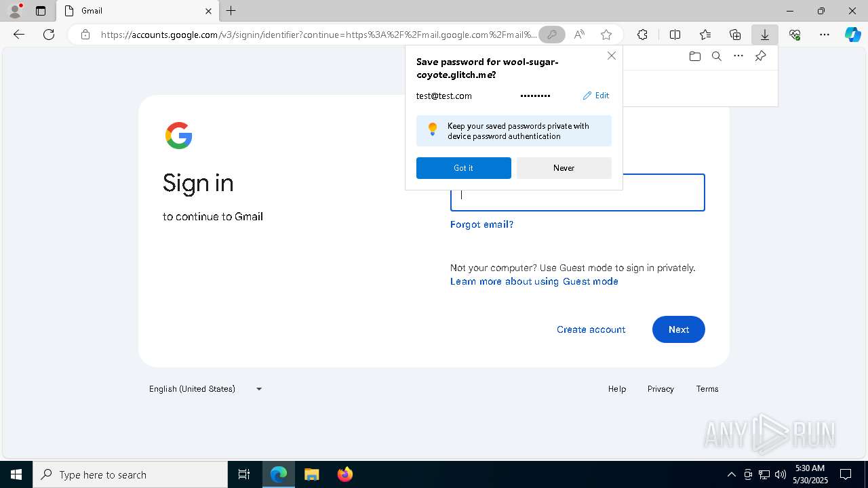The image size is (868, 488).
Task: Open downloads panel more options
Action: point(738,56)
